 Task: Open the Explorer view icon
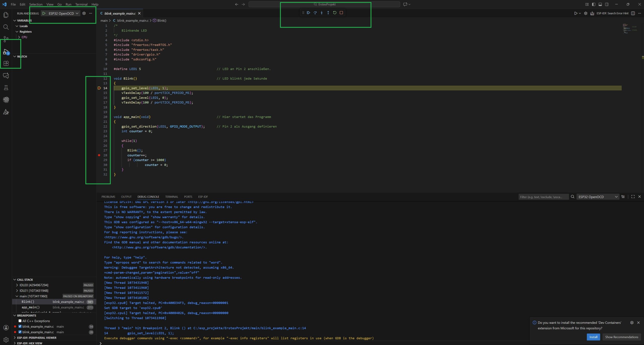[6, 15]
